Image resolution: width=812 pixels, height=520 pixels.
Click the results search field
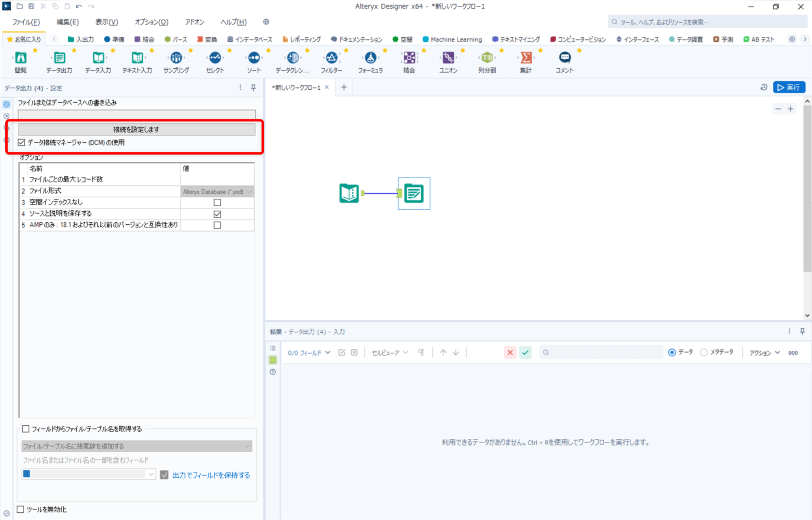coord(601,352)
